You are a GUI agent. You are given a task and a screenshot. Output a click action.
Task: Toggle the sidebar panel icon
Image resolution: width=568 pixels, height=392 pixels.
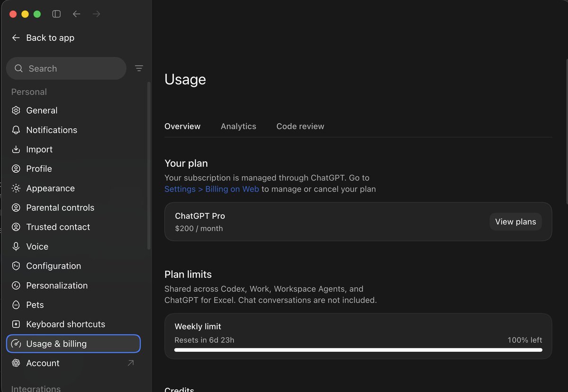56,14
